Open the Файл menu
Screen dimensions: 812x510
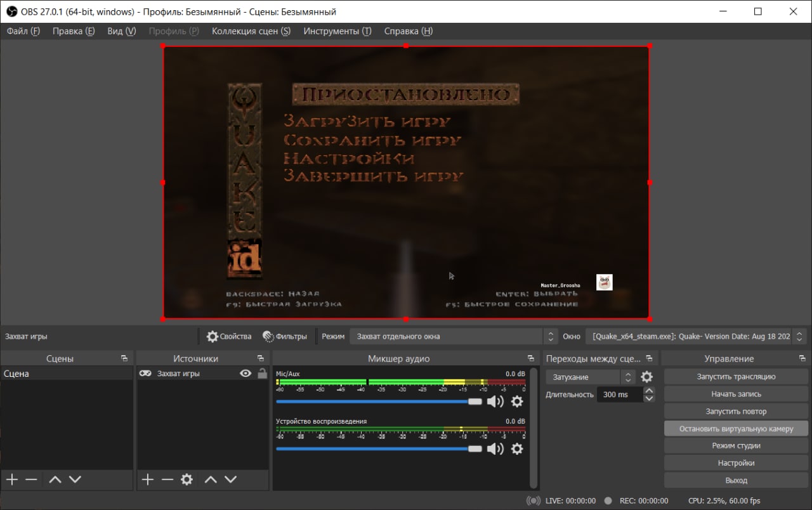23,31
